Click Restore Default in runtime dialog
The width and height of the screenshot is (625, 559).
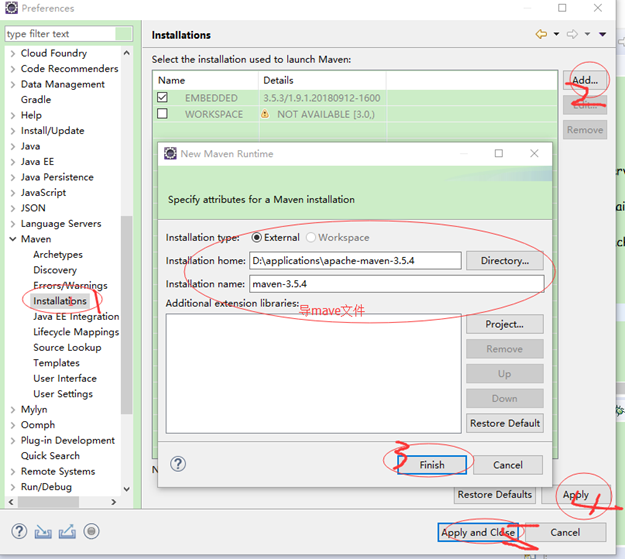[x=505, y=423]
